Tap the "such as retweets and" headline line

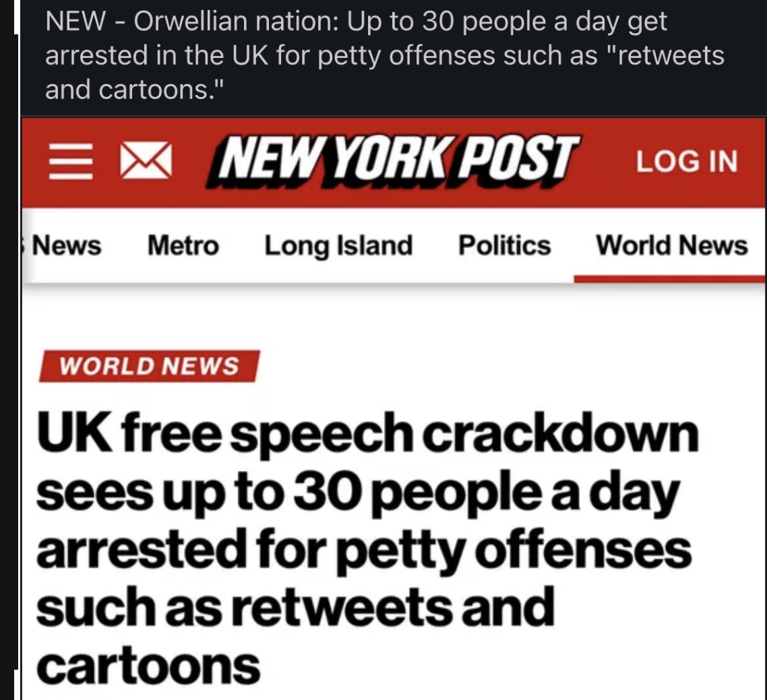[x=295, y=608]
